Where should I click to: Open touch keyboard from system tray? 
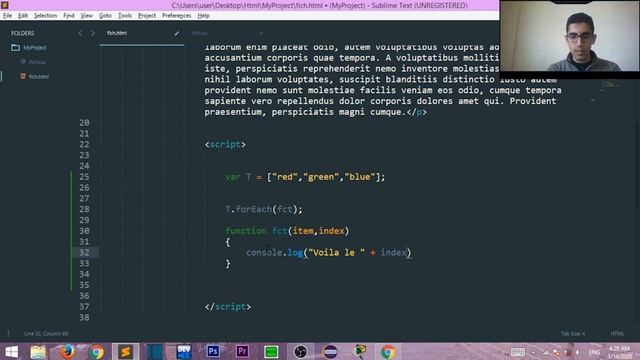[x=518, y=352]
